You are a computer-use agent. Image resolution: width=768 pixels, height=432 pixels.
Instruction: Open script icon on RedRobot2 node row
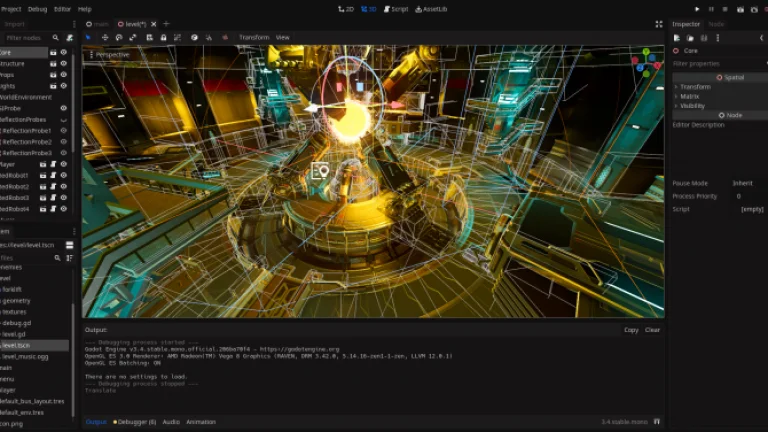(x=53, y=187)
